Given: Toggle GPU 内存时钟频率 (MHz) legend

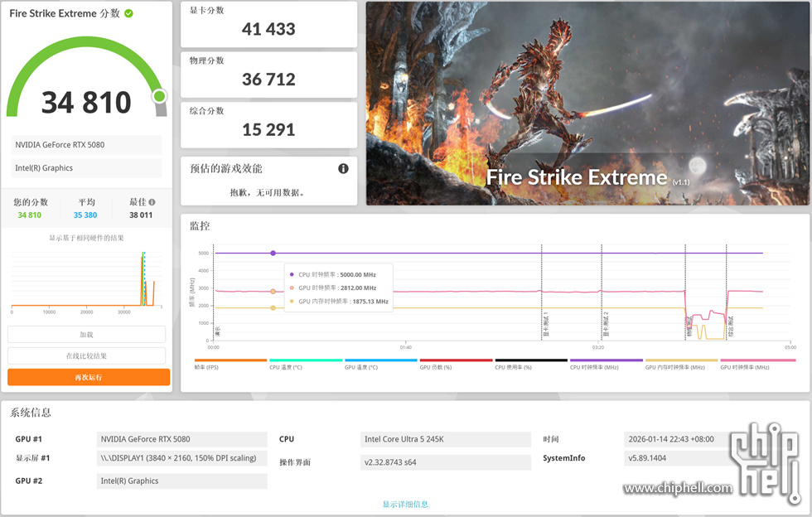Looking at the screenshot, I should tap(681, 365).
